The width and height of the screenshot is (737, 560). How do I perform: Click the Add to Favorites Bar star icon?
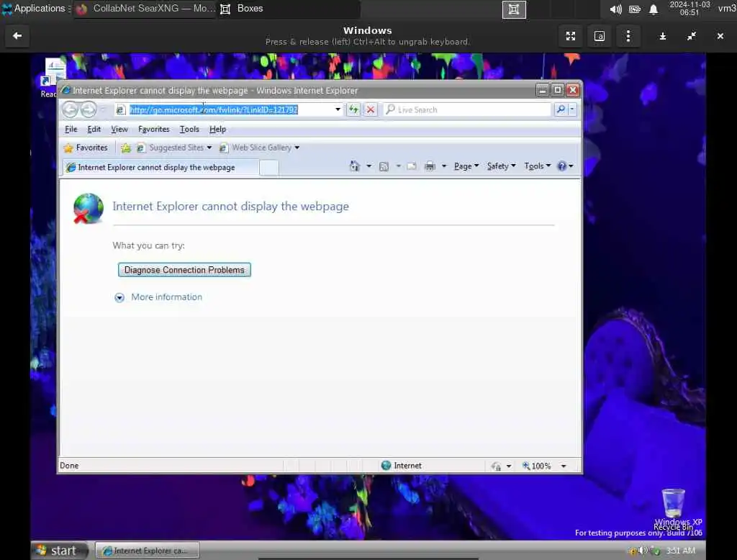[x=126, y=148]
